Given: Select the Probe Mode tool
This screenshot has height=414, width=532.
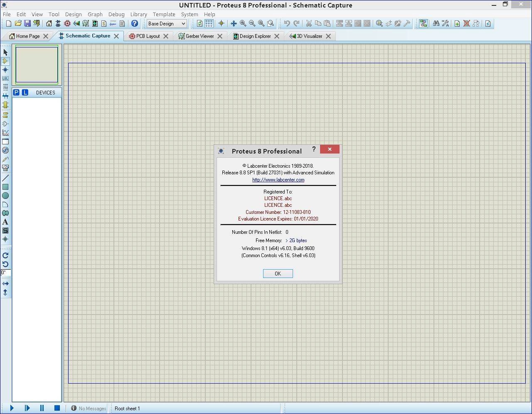Looking at the screenshot, I should [x=5, y=159].
